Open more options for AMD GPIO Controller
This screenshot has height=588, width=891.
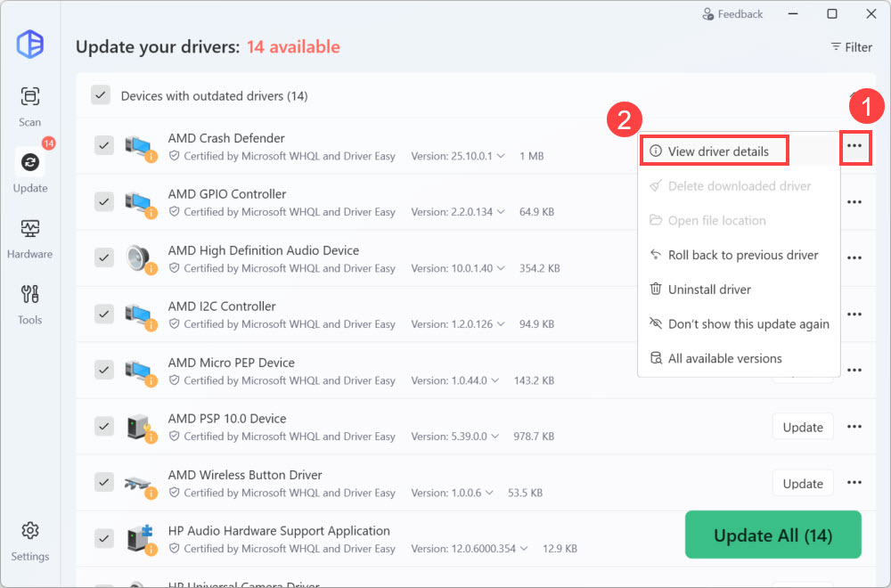854,202
